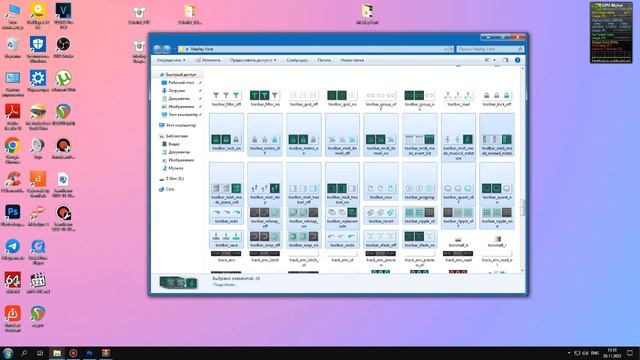This screenshot has width=640, height=360.
Task: Select the toolbar_filter_on image file
Action: point(265,98)
